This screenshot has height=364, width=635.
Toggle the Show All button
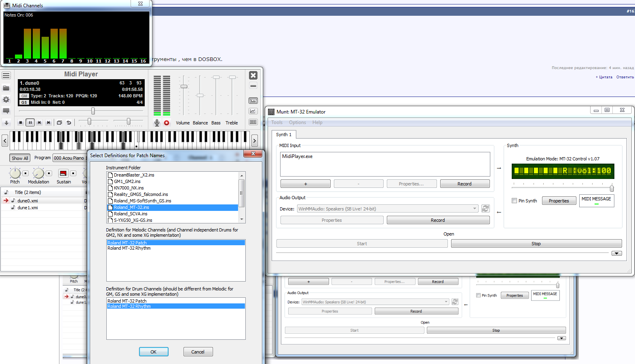20,158
